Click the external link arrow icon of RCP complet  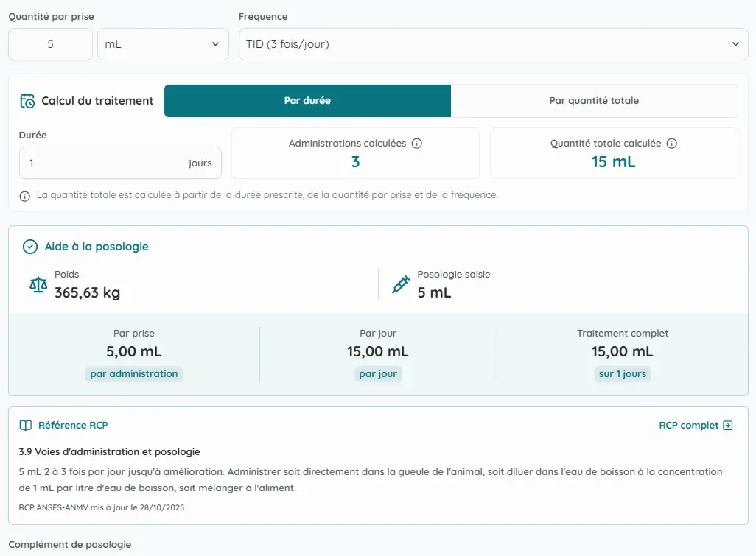[x=728, y=426]
